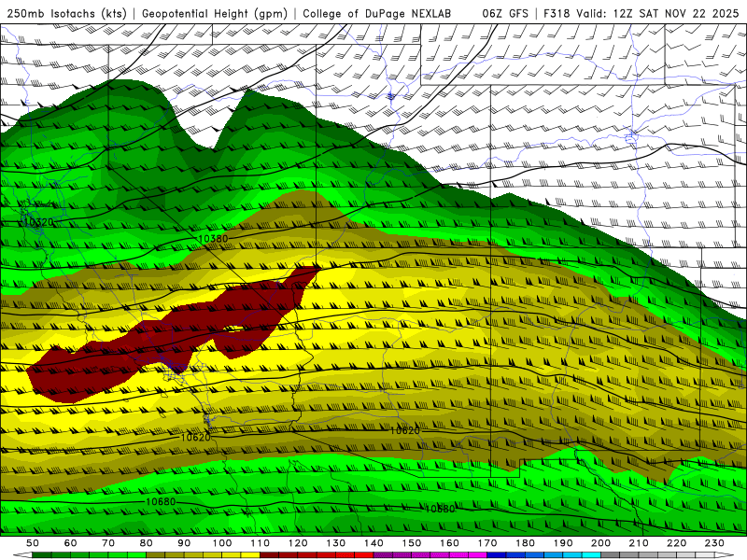Click the legend value 210

639,543
